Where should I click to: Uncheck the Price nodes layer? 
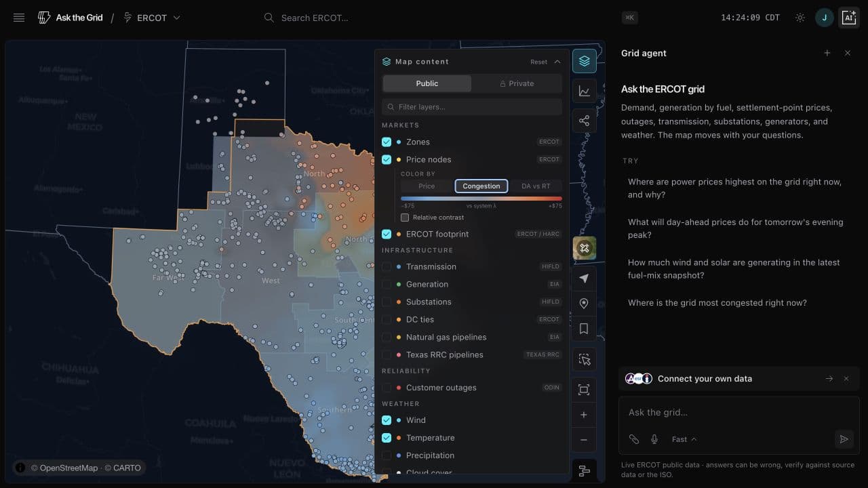387,159
